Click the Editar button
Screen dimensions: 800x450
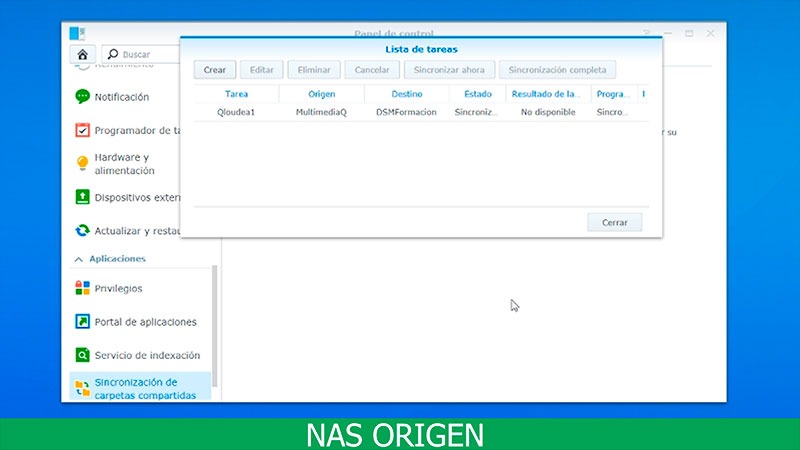pos(262,70)
